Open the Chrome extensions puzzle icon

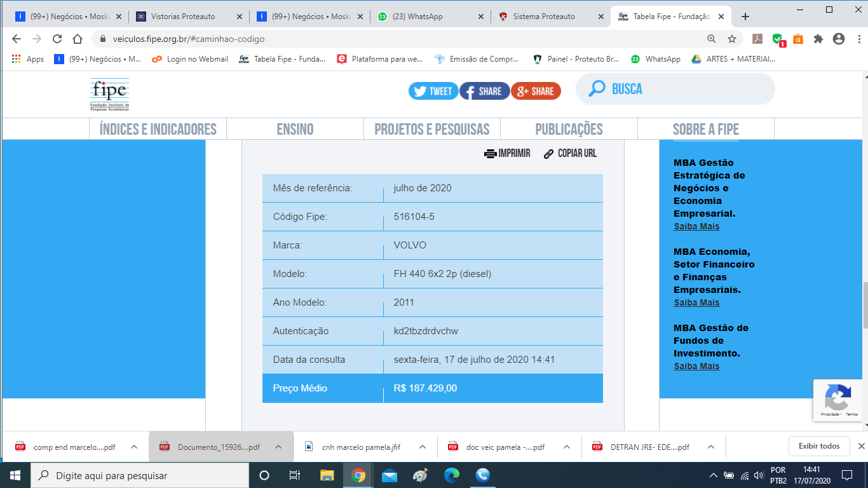pyautogui.click(x=818, y=39)
